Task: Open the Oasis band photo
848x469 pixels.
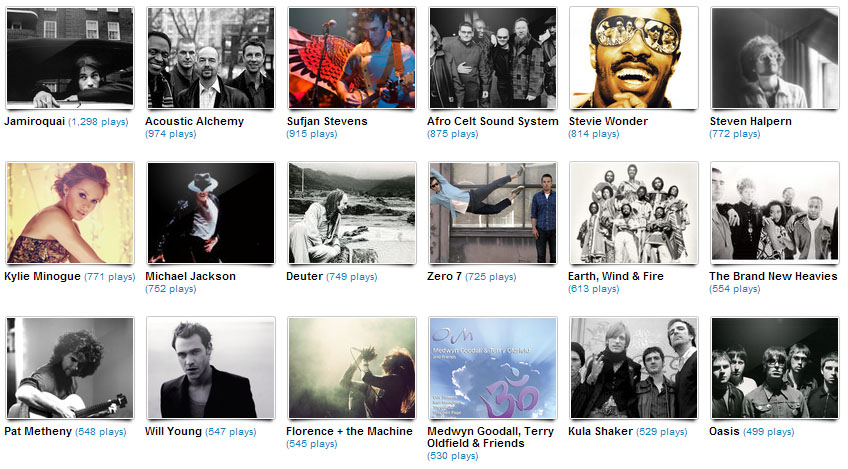Action: (774, 368)
